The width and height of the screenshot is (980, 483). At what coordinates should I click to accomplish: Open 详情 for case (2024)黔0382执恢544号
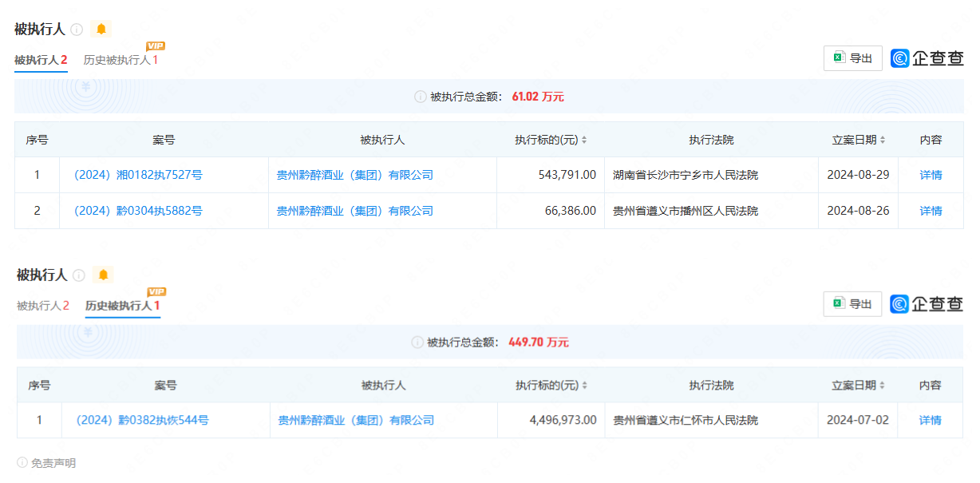click(930, 420)
